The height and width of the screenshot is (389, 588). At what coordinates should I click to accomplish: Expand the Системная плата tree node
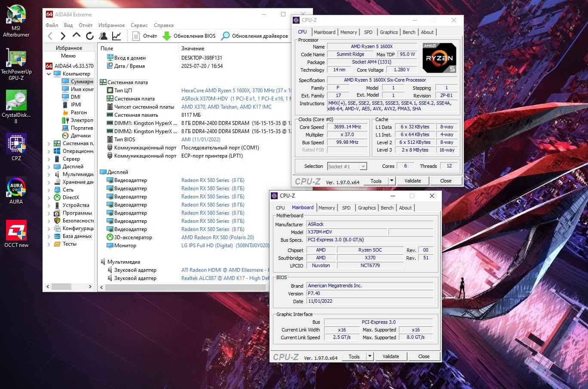click(49, 143)
